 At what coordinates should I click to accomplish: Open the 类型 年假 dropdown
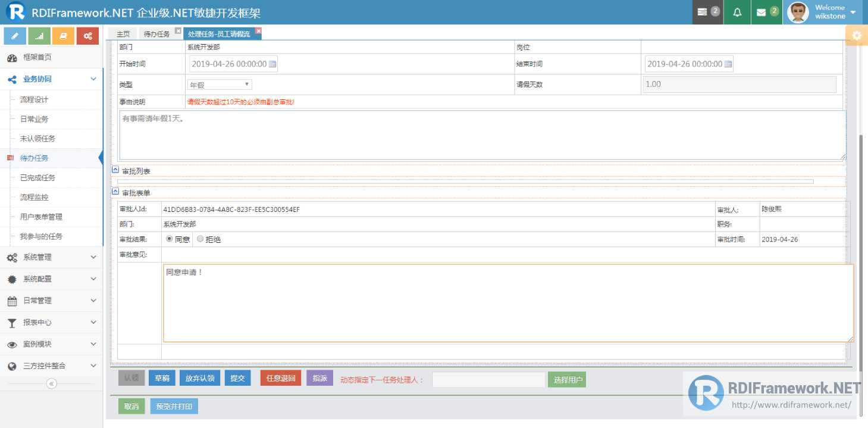220,85
